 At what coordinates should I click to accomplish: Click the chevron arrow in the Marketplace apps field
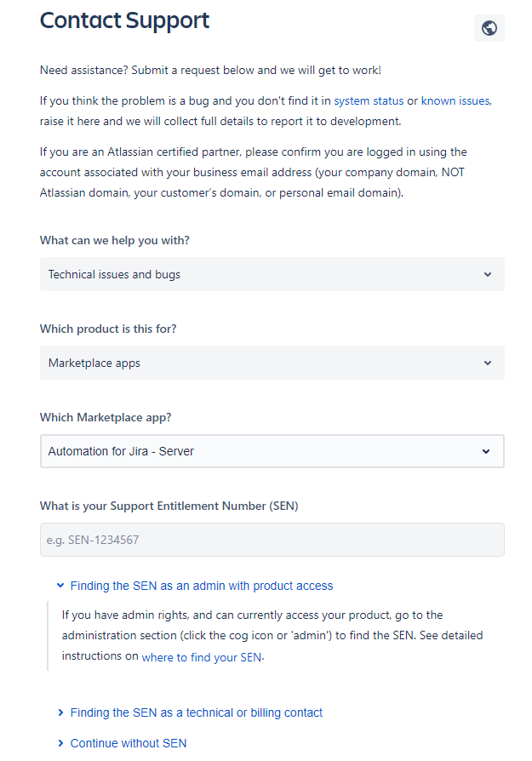[488, 363]
